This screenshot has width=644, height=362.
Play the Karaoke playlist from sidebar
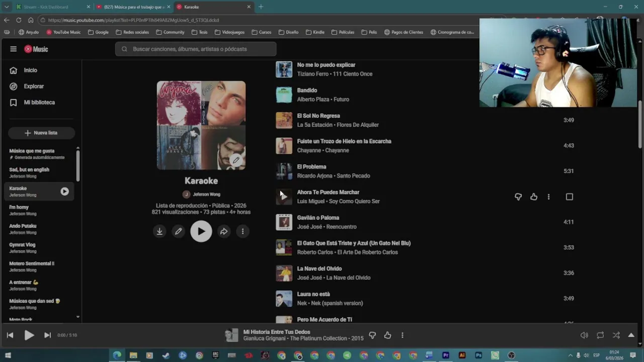tap(64, 191)
